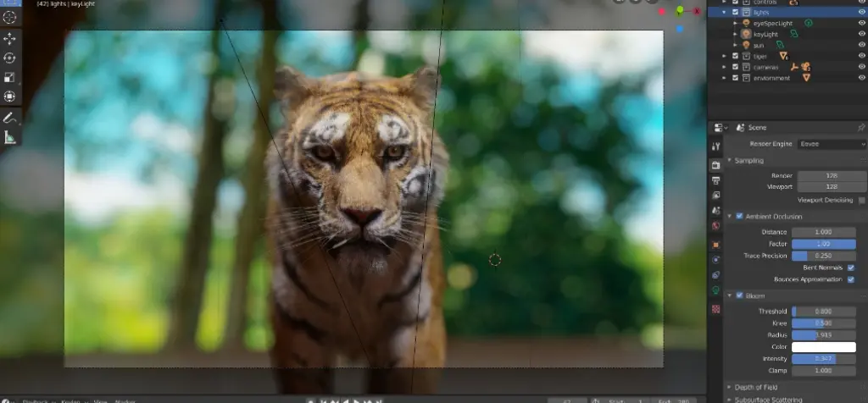868x403 pixels.
Task: Click the Bloom Color swatch
Action: (x=823, y=347)
